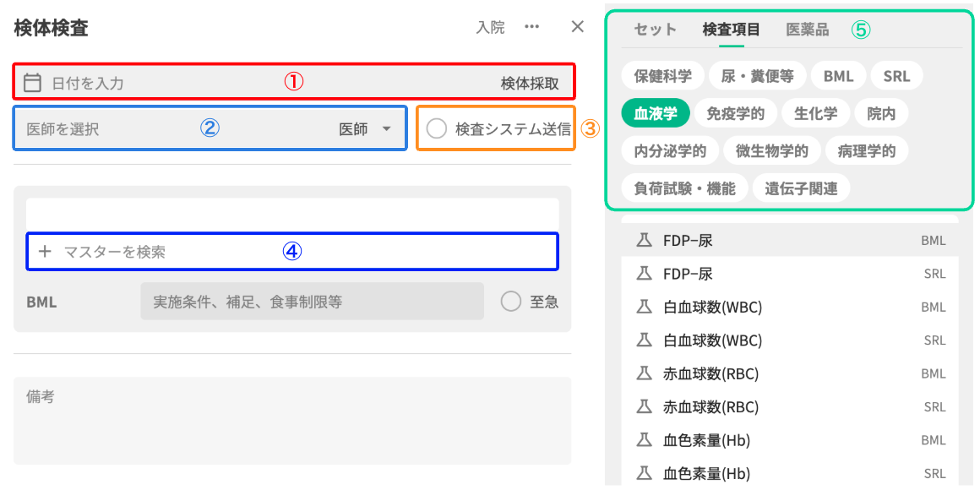The width and height of the screenshot is (980, 490).
Task: Toggle the 至急 urgent radio button
Action: tap(511, 302)
